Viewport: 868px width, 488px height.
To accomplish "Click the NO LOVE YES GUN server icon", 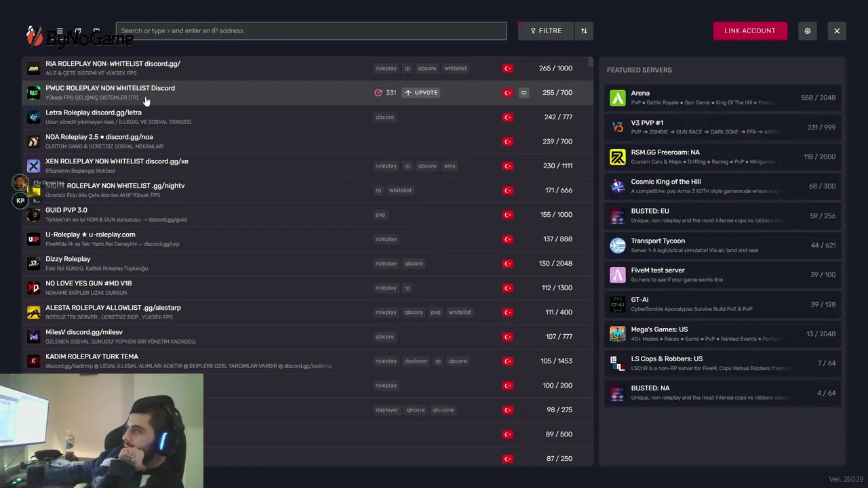I will click(33, 288).
